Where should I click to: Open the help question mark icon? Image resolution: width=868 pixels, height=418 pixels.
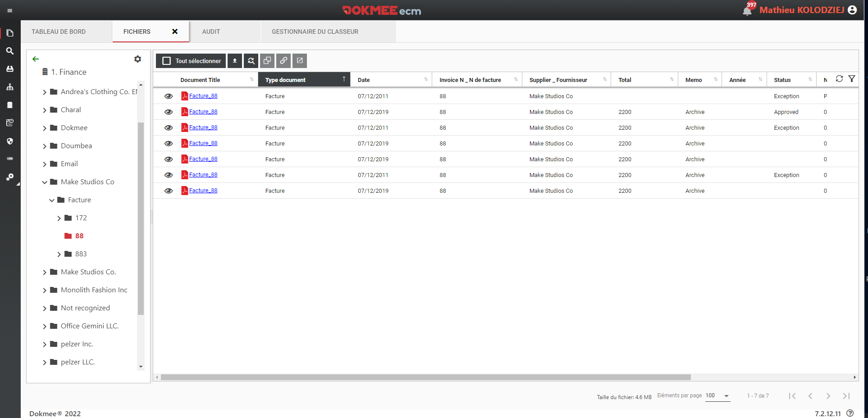[x=850, y=413]
